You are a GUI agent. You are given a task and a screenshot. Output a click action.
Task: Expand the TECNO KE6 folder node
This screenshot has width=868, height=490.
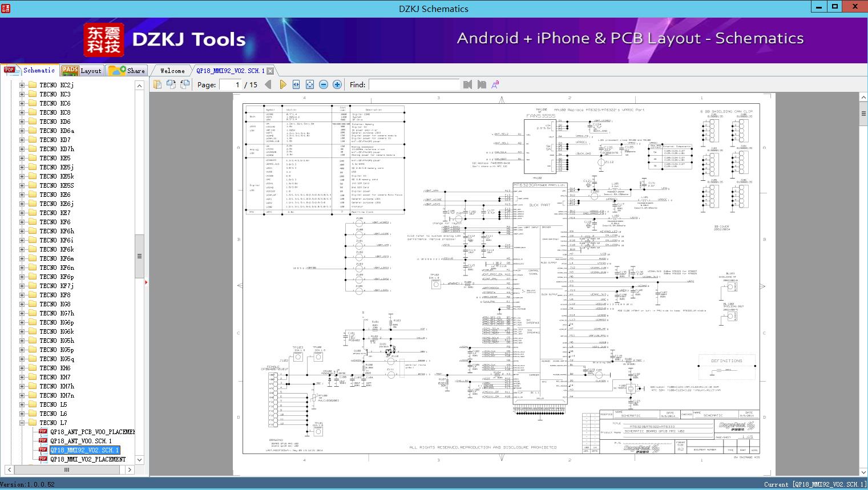[x=22, y=195]
